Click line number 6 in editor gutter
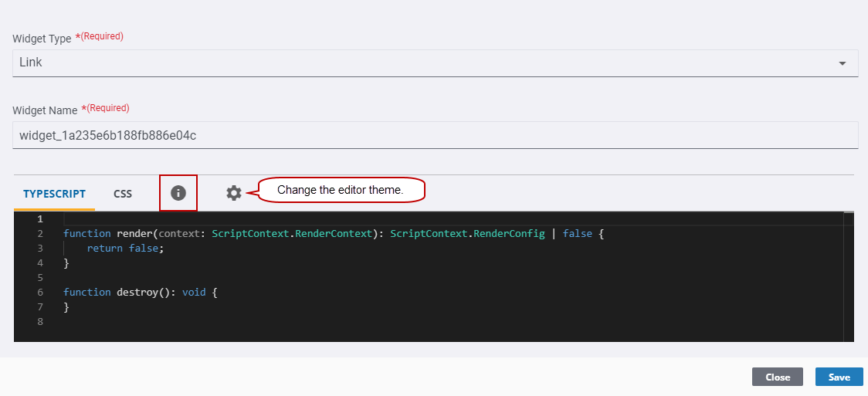The image size is (868, 396). pos(40,292)
